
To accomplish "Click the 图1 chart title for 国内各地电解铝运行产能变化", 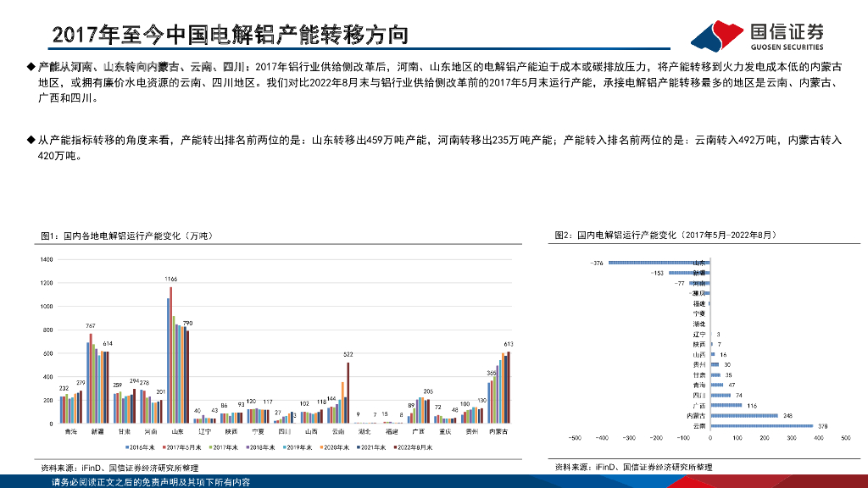I will (x=125, y=236).
